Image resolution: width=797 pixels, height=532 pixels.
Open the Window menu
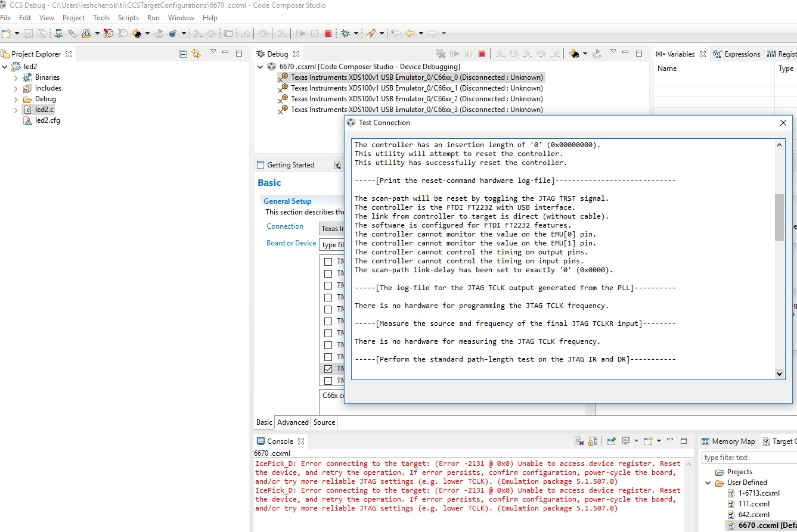tap(181, 18)
